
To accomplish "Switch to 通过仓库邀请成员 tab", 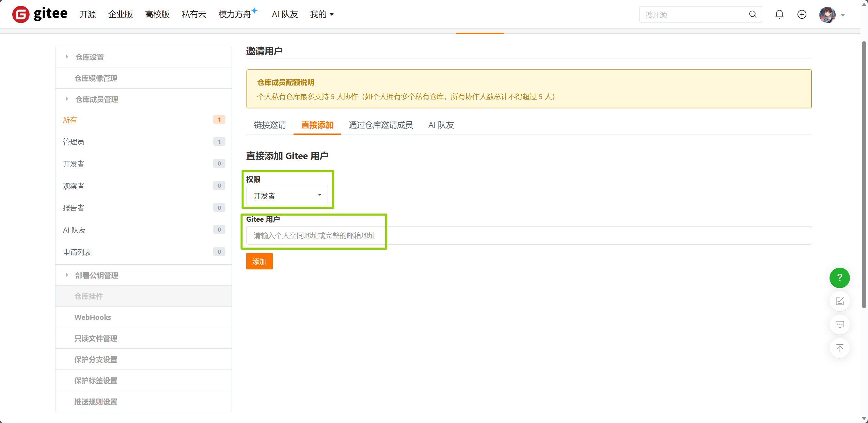I will [x=380, y=125].
